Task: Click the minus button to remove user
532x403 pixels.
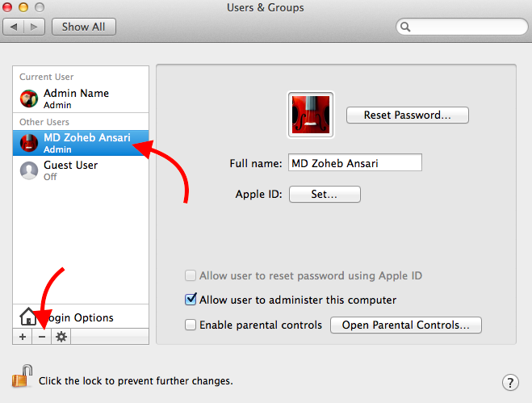Action: (x=42, y=336)
